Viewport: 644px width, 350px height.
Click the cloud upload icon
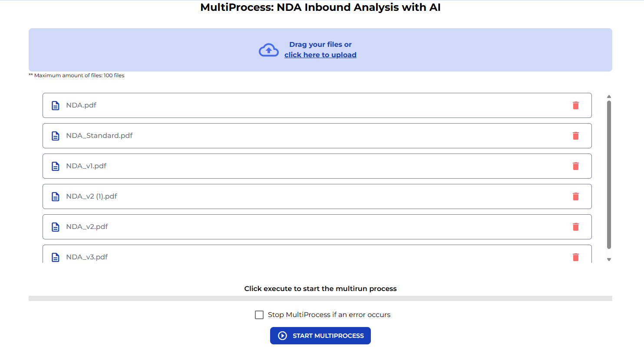coord(268,49)
